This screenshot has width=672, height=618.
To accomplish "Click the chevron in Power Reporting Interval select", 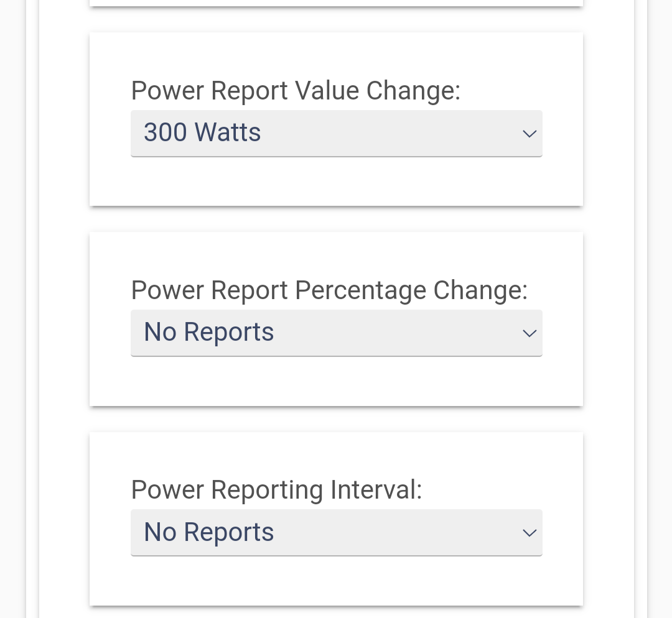I will pyautogui.click(x=530, y=533).
